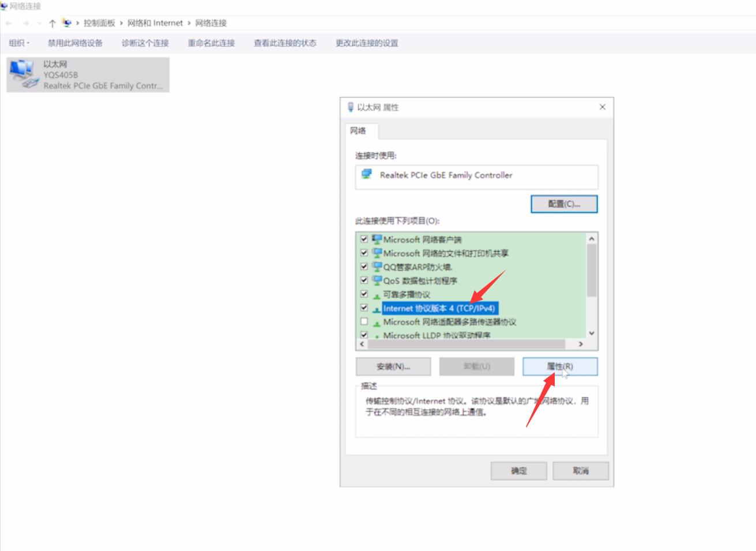Click the Back navigation arrow
The width and height of the screenshot is (756, 551).
point(9,23)
